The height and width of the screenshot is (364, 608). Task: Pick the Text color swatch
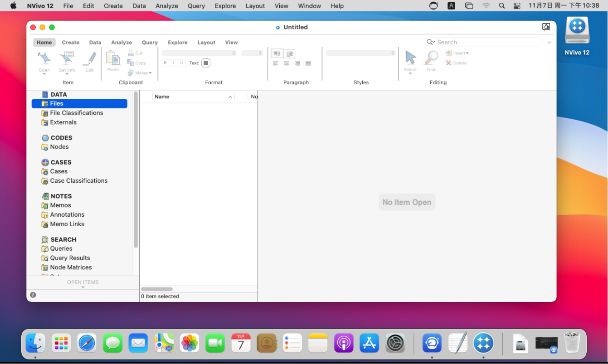point(206,63)
